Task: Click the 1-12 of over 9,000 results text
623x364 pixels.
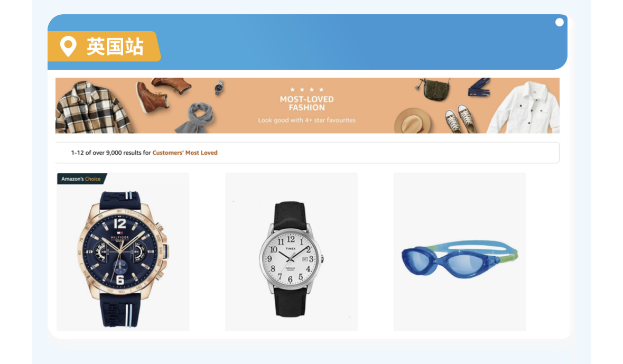Action: 111,153
